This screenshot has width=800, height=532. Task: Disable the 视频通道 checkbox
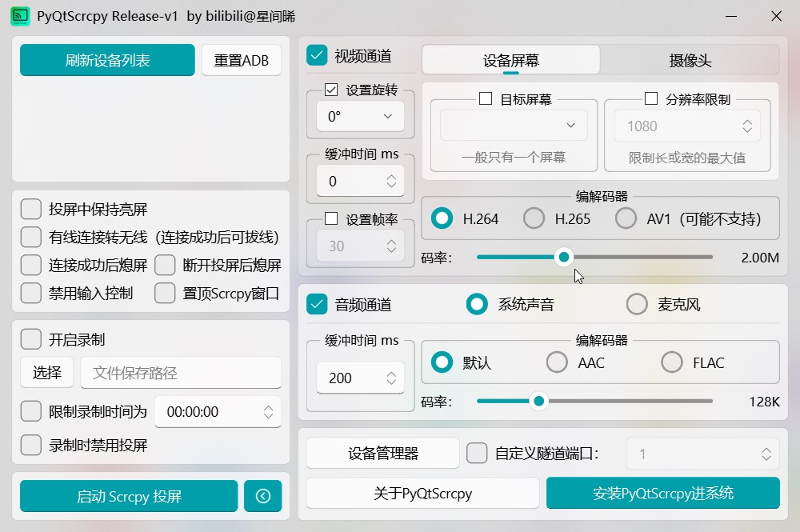[316, 56]
